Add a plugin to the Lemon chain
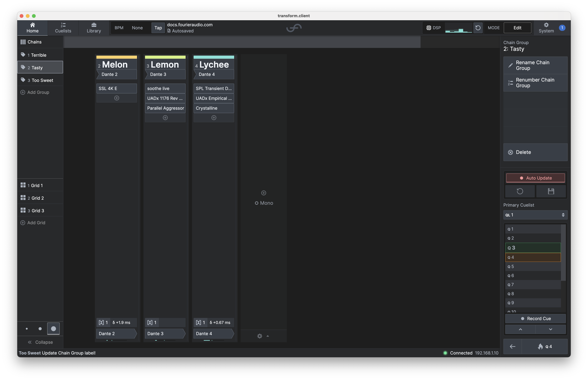 pos(165,118)
